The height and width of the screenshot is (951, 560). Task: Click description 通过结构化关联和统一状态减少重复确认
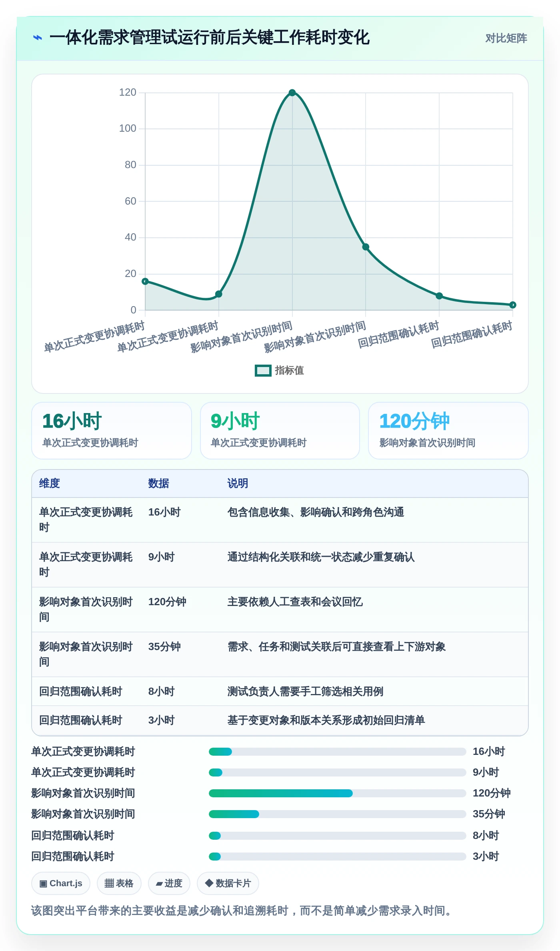tap(321, 557)
